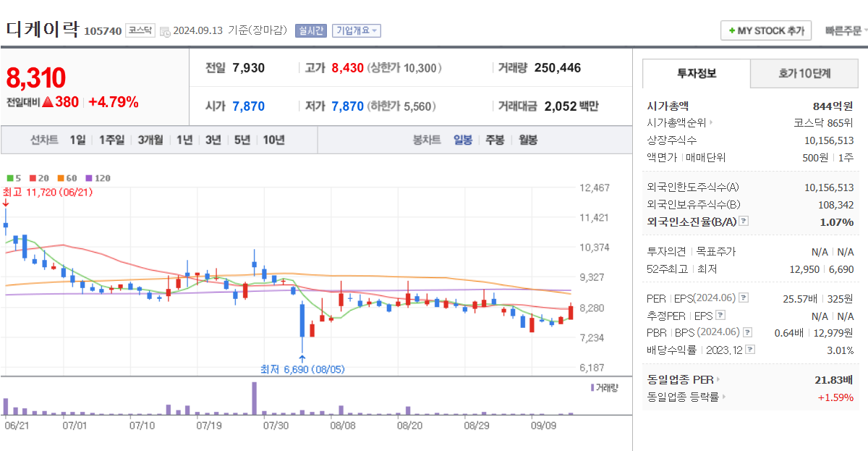Select the 1년 line chart period
868x451 pixels.
click(184, 140)
